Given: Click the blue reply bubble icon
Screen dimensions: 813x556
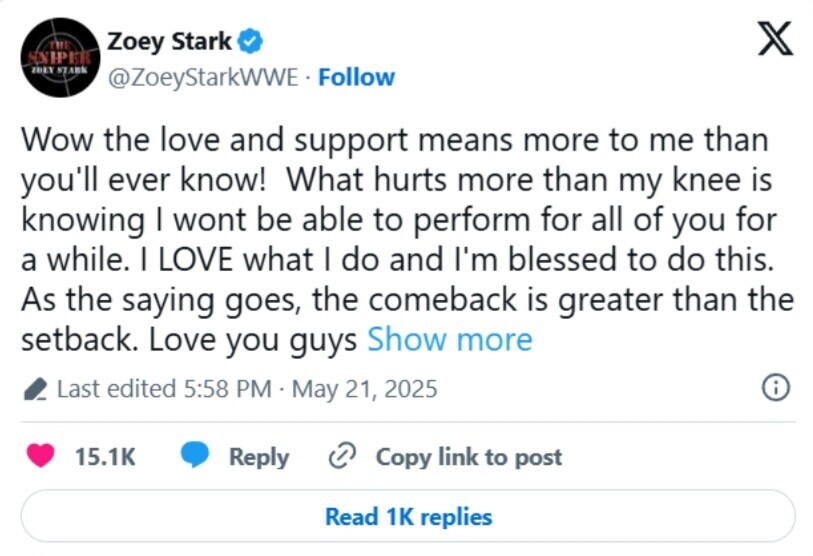Looking at the screenshot, I should click(x=194, y=455).
